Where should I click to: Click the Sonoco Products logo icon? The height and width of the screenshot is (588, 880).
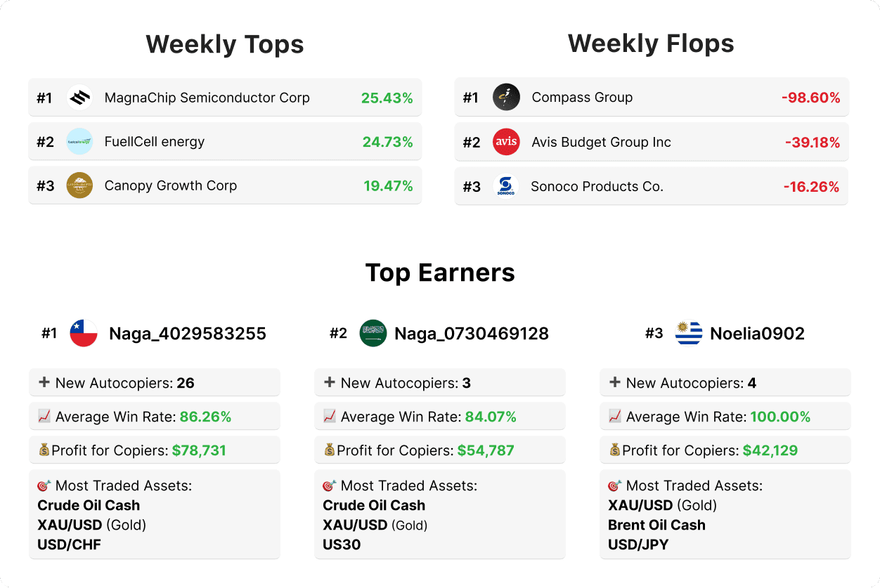(506, 186)
